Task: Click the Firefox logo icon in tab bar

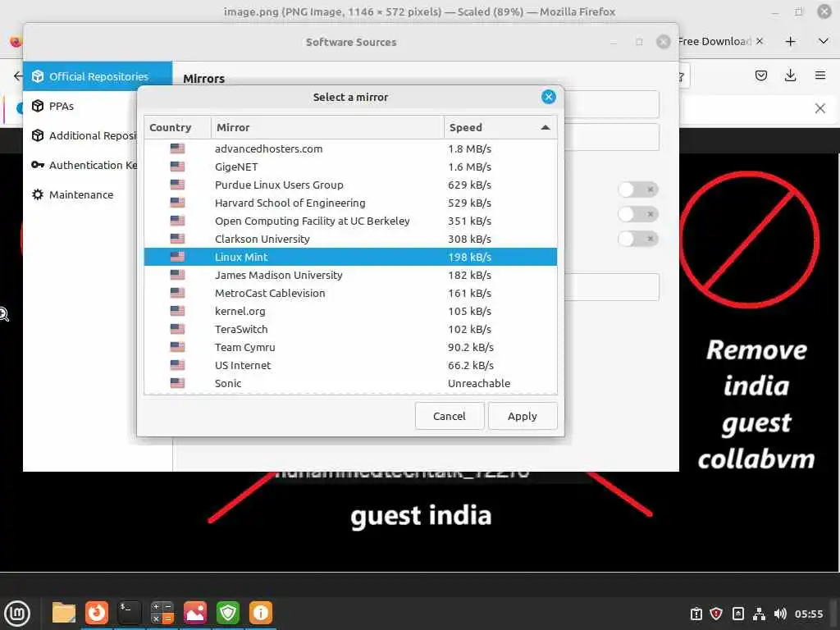Action: 15,41
